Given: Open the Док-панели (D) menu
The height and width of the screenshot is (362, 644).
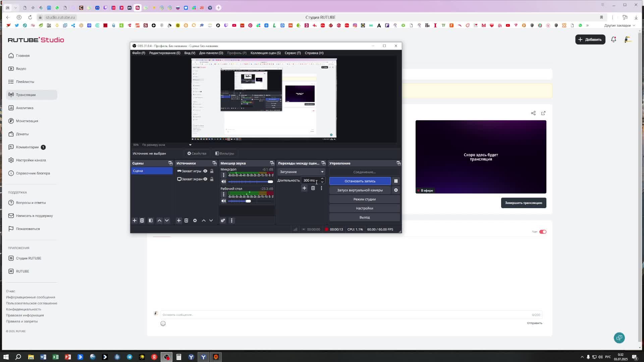Looking at the screenshot, I should (211, 53).
